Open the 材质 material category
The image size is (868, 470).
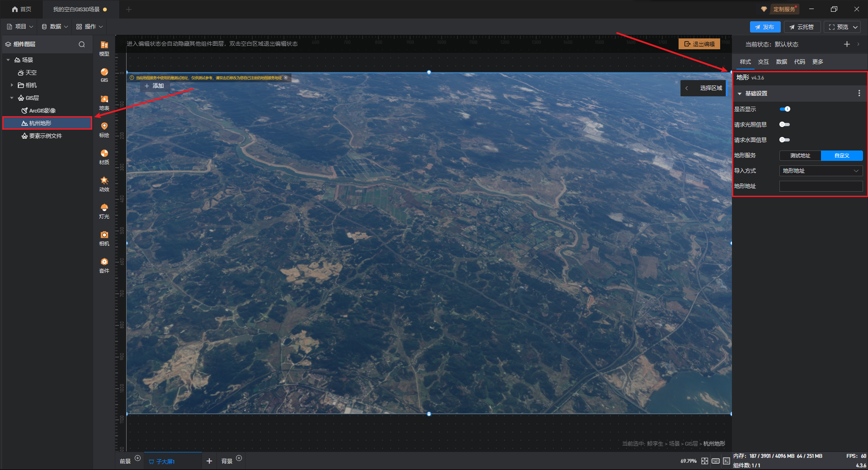point(104,156)
